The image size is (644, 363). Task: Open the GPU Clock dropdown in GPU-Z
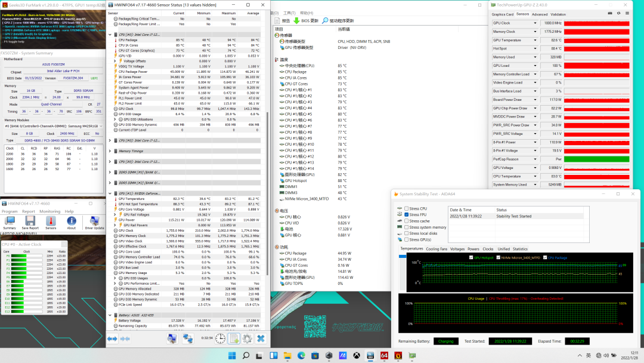(x=534, y=23)
